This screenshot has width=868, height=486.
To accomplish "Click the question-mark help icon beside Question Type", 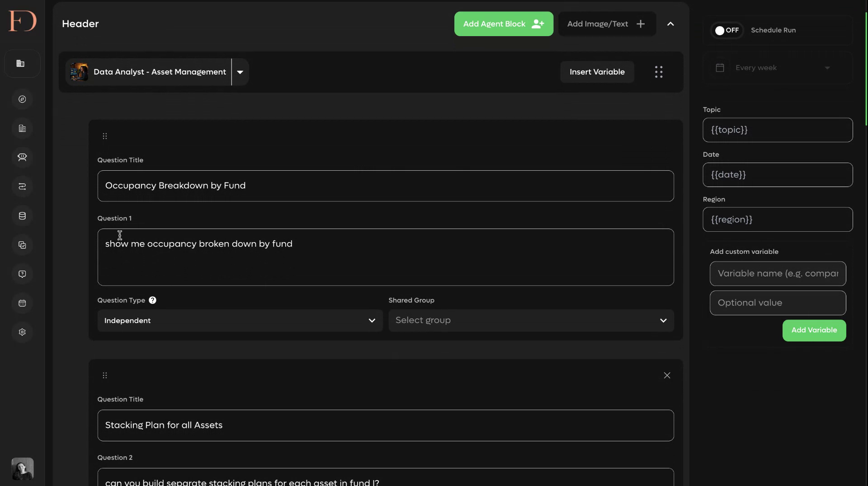I will (152, 300).
